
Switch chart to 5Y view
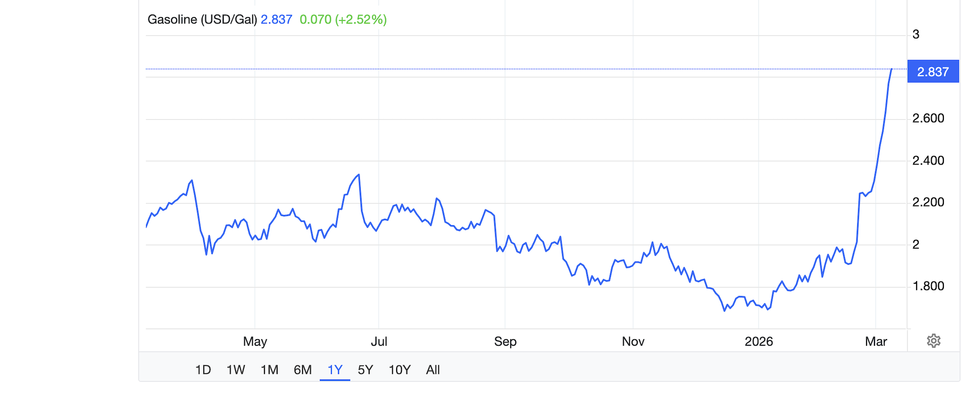click(x=365, y=370)
